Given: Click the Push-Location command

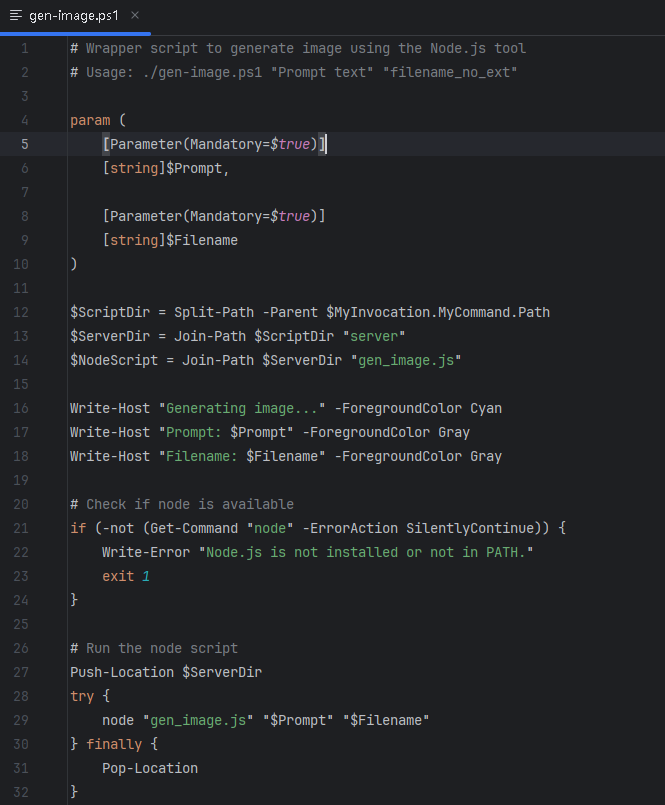Looking at the screenshot, I should click(x=122, y=672).
